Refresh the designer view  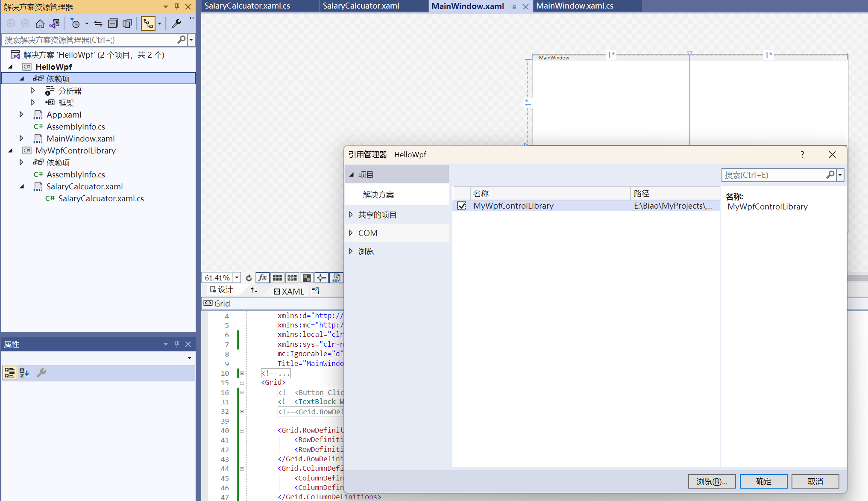tap(249, 278)
